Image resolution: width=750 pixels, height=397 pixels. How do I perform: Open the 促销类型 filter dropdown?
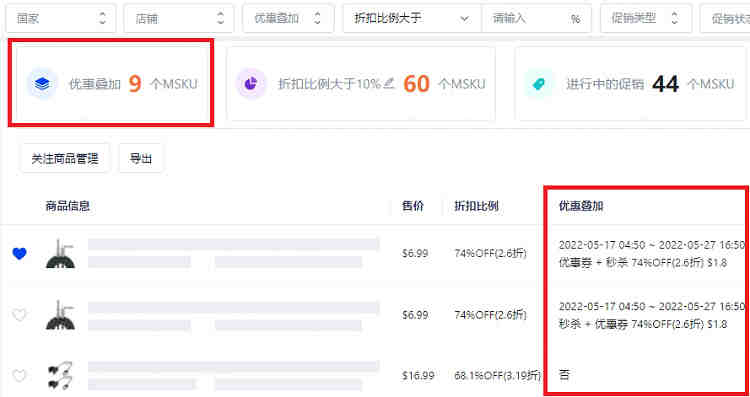646,19
